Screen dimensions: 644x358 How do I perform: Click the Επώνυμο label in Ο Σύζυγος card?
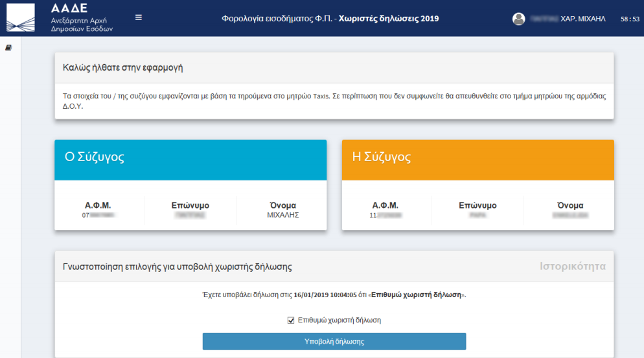click(x=190, y=205)
